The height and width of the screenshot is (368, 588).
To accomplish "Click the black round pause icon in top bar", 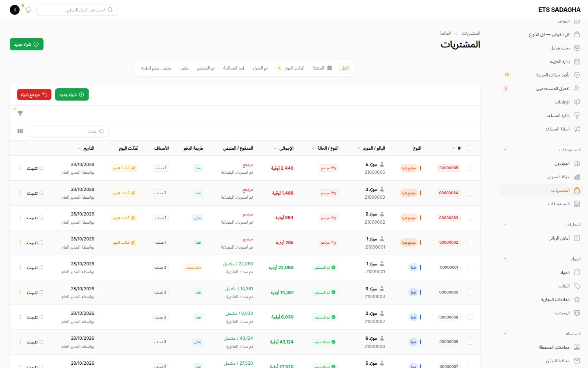I will click(15, 10).
